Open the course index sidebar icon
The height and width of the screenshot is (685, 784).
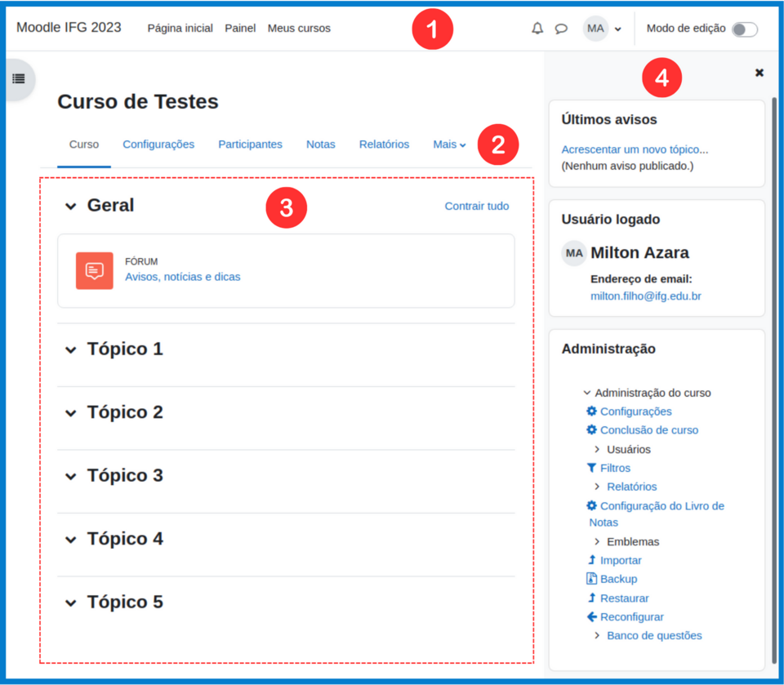coord(18,79)
